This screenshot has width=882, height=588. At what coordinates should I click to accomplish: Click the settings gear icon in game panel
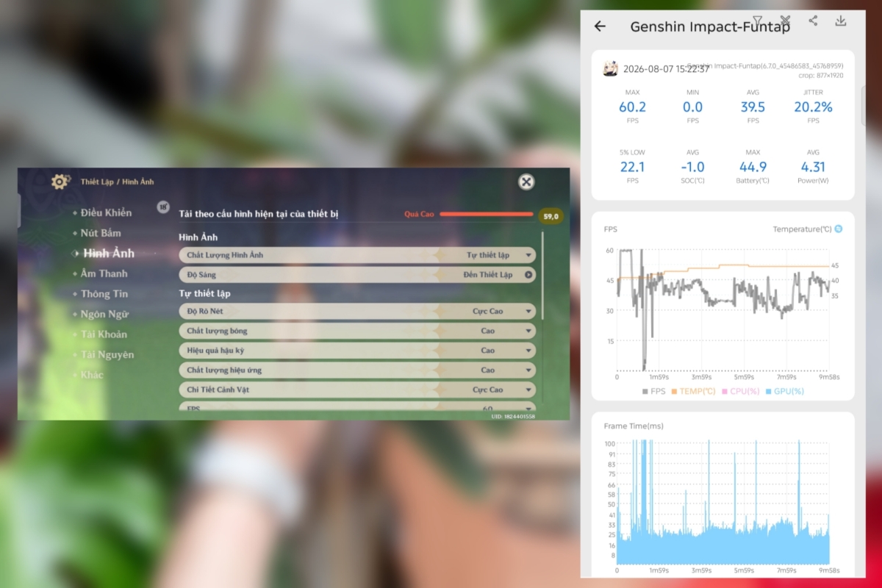pyautogui.click(x=60, y=182)
